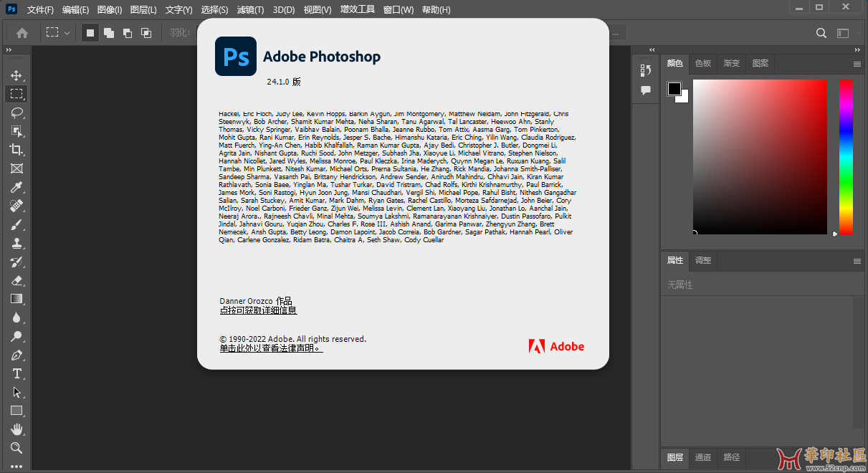Open the Color panel options menu
Image resolution: width=868 pixels, height=473 pixels.
coord(857,64)
